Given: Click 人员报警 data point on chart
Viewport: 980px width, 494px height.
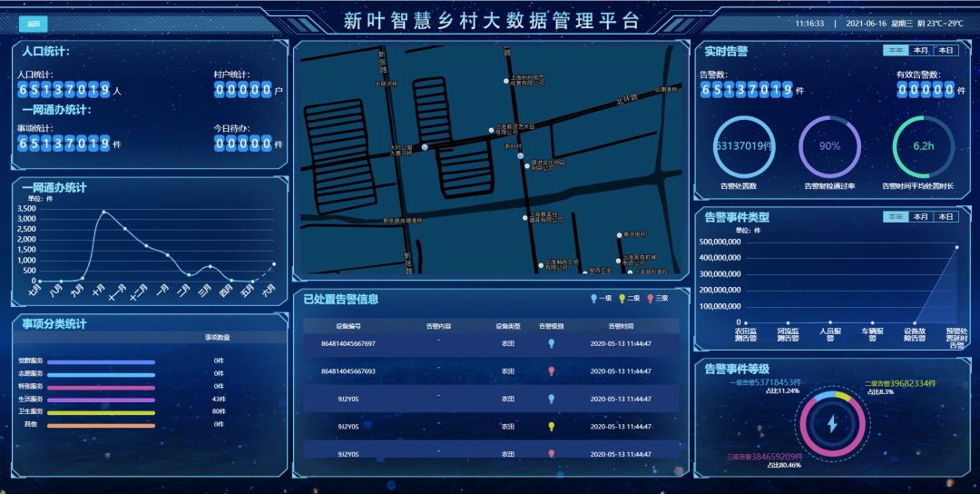Looking at the screenshot, I should click(x=830, y=322).
